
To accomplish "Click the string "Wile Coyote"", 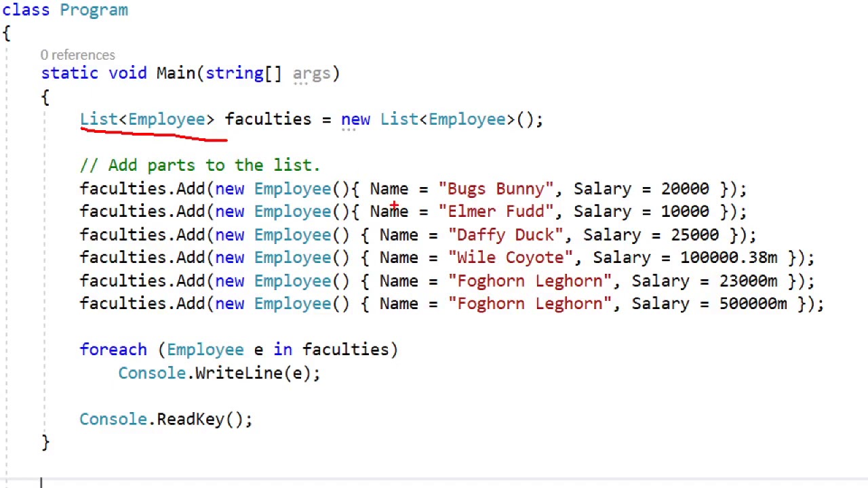I will pos(511,258).
